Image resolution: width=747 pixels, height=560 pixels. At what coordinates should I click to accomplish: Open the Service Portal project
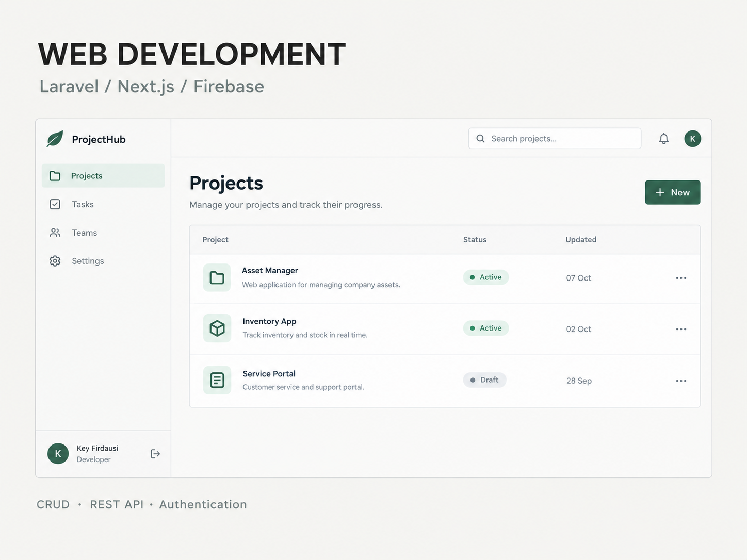coord(269,374)
